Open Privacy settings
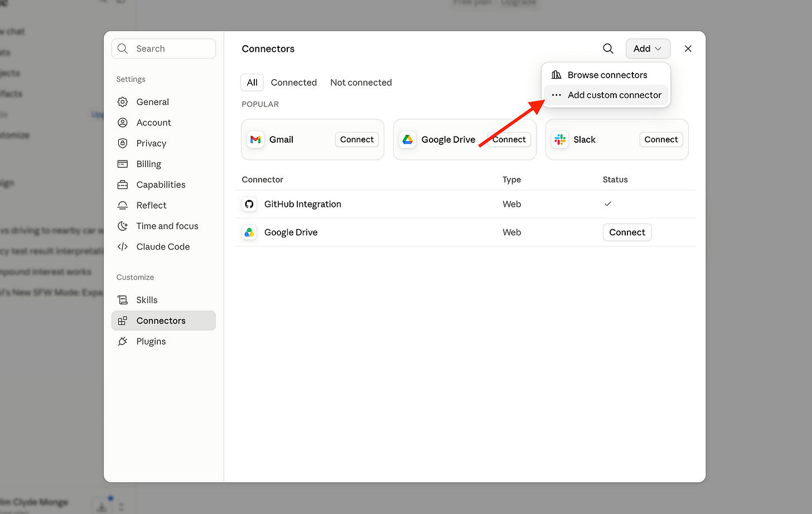812x514 pixels. (x=163, y=143)
